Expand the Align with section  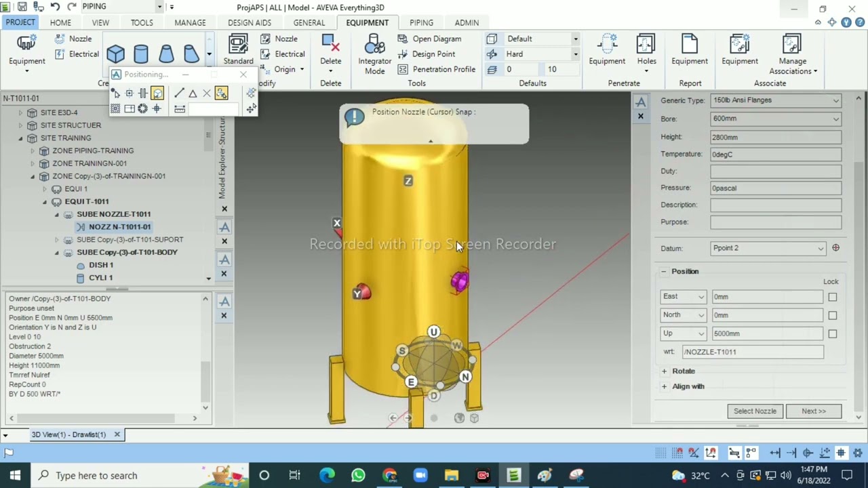pos(664,386)
